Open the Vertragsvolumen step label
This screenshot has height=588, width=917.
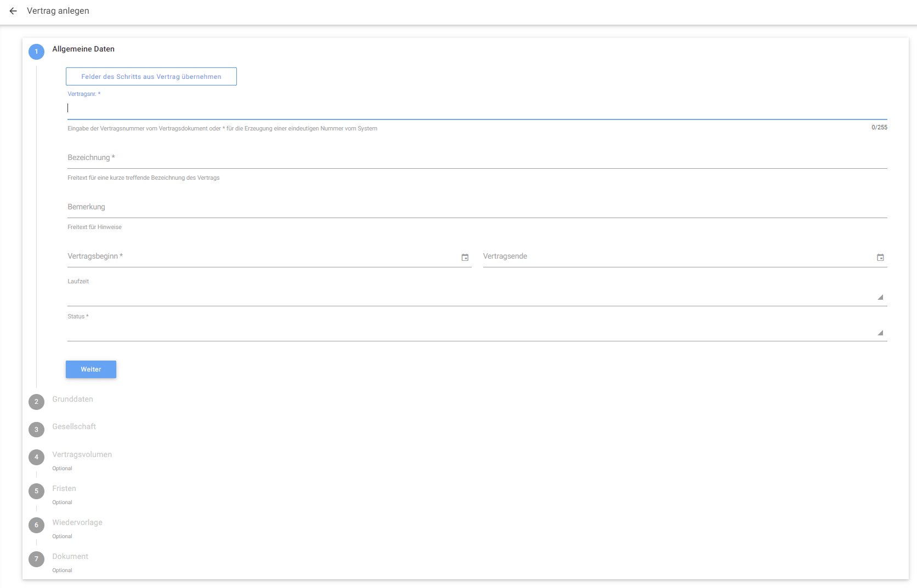[x=82, y=454]
